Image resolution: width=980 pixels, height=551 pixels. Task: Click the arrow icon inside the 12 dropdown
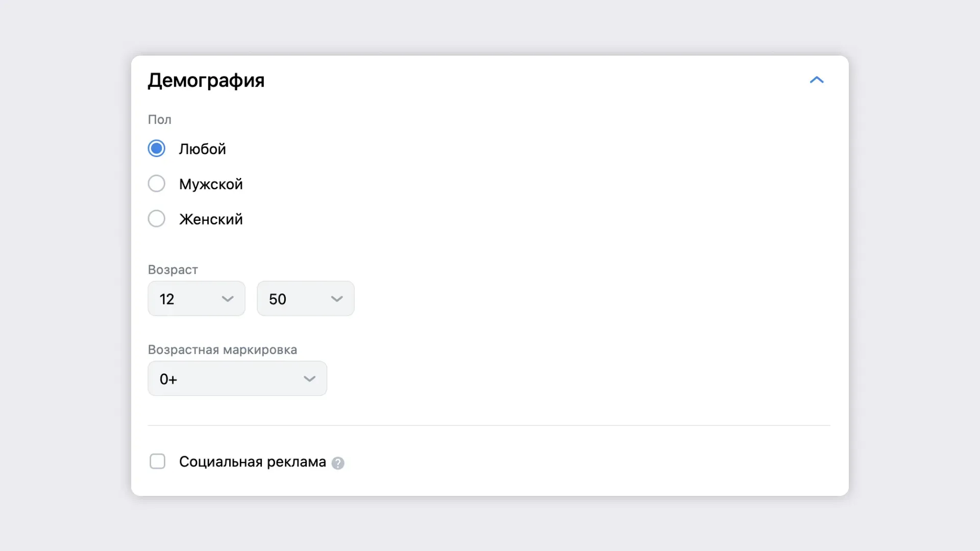click(x=228, y=299)
